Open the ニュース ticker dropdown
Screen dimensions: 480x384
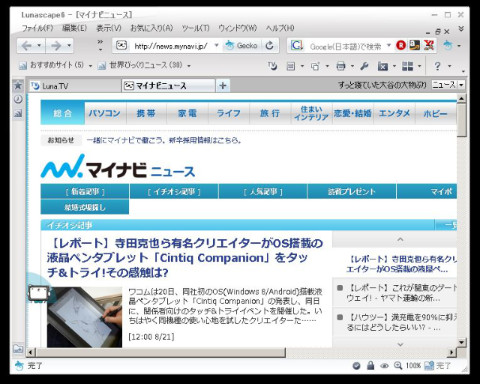(x=461, y=85)
